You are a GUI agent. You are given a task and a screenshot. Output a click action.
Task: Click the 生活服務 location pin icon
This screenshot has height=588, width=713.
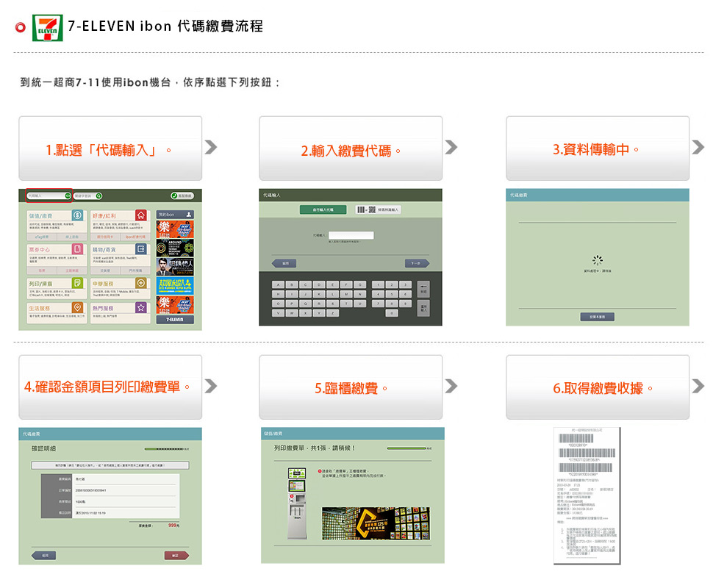(x=78, y=307)
